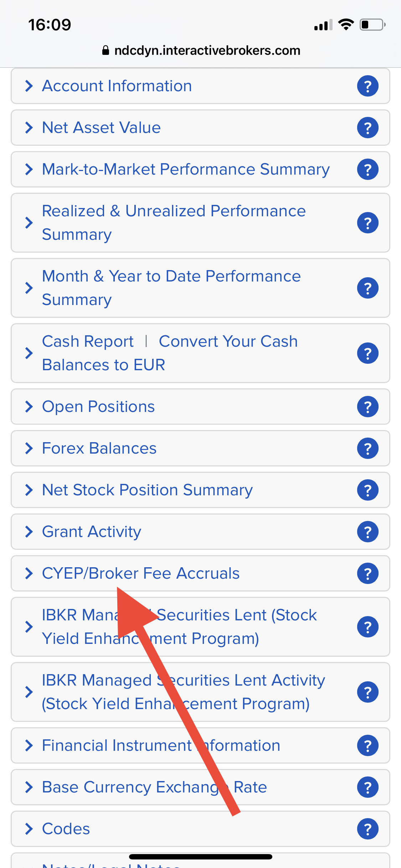Expand the Codes section arrow
Image resolution: width=401 pixels, height=868 pixels.
29,829
